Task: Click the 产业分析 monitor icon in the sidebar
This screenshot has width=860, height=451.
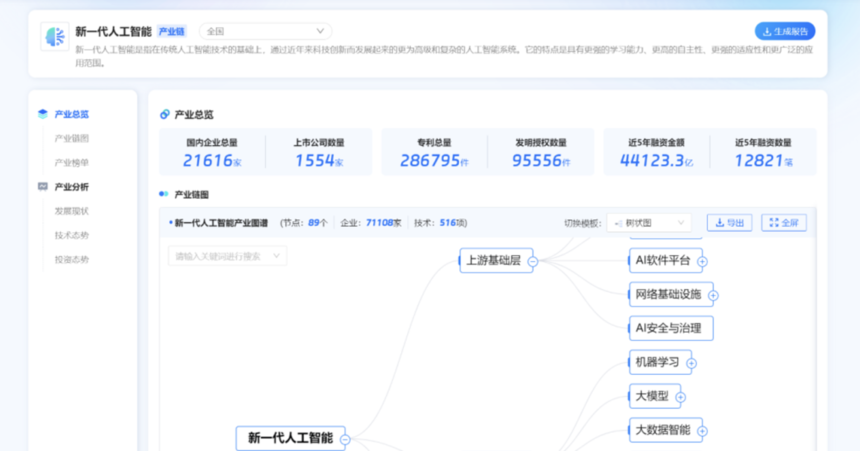Action: [x=43, y=187]
